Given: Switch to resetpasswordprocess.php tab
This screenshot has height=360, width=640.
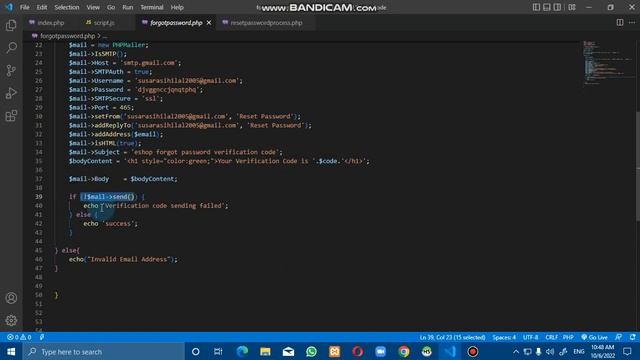Looking at the screenshot, I should 267,22.
